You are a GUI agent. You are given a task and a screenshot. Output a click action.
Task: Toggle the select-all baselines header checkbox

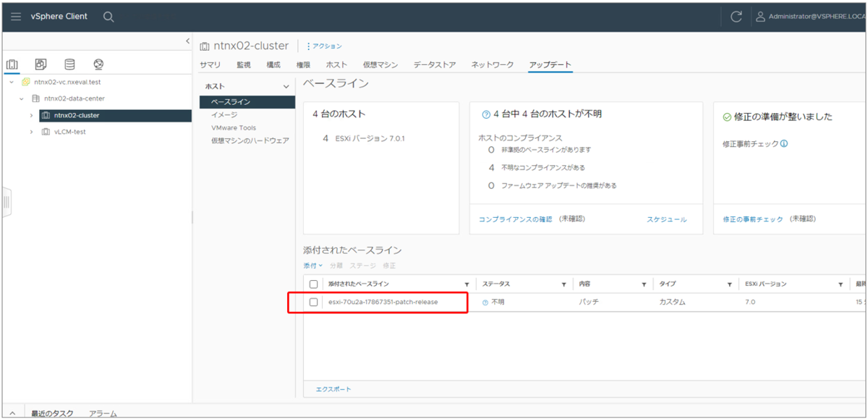click(313, 284)
